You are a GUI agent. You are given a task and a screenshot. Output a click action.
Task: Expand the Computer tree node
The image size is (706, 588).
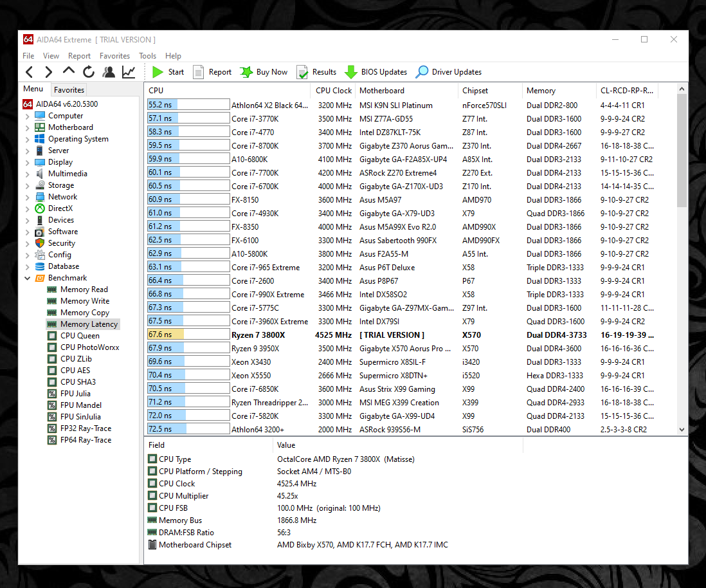click(28, 116)
